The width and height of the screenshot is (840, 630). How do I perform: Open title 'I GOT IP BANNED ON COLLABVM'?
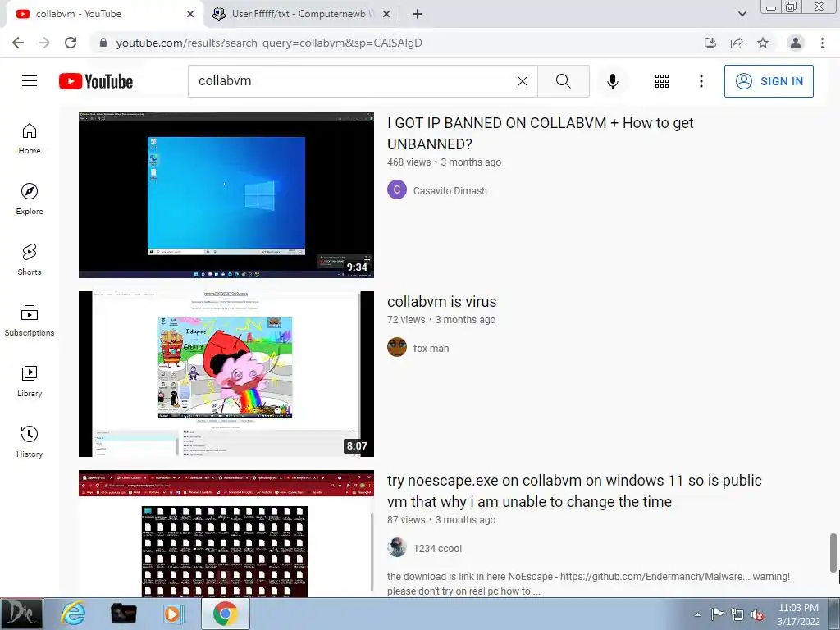[540, 134]
